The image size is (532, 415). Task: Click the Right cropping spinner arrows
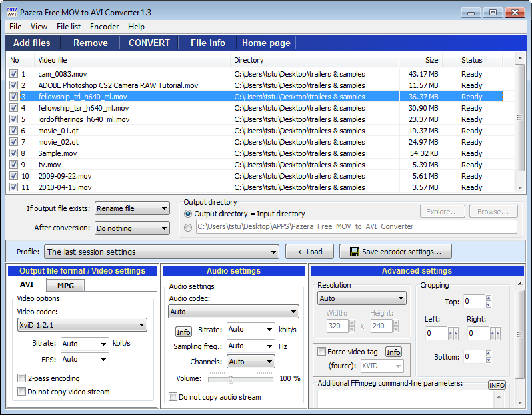(x=495, y=334)
